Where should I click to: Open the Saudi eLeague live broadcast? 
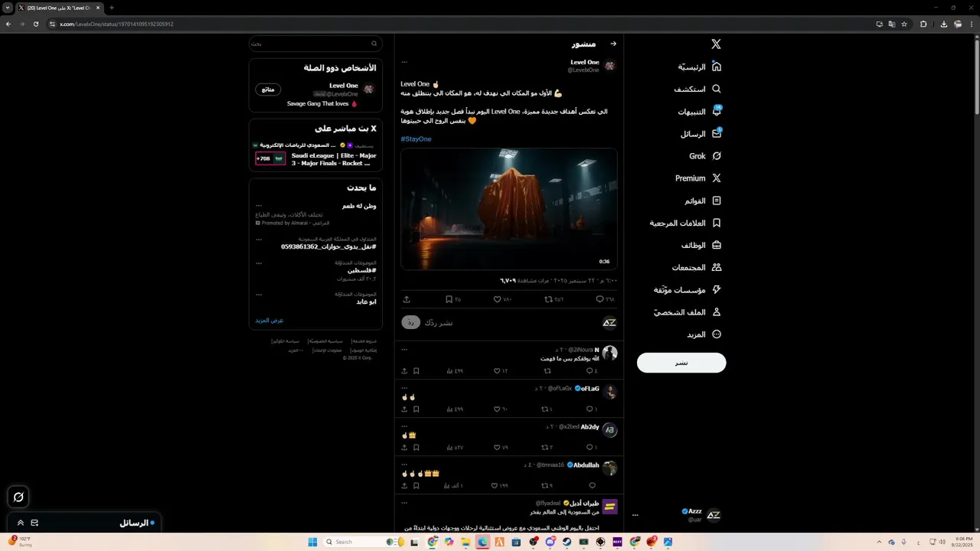pyautogui.click(x=315, y=154)
